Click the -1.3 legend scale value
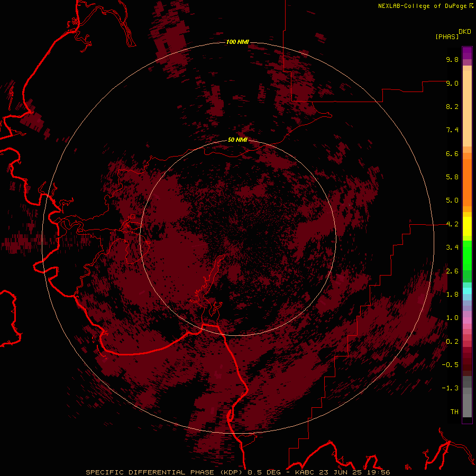 click(x=450, y=388)
